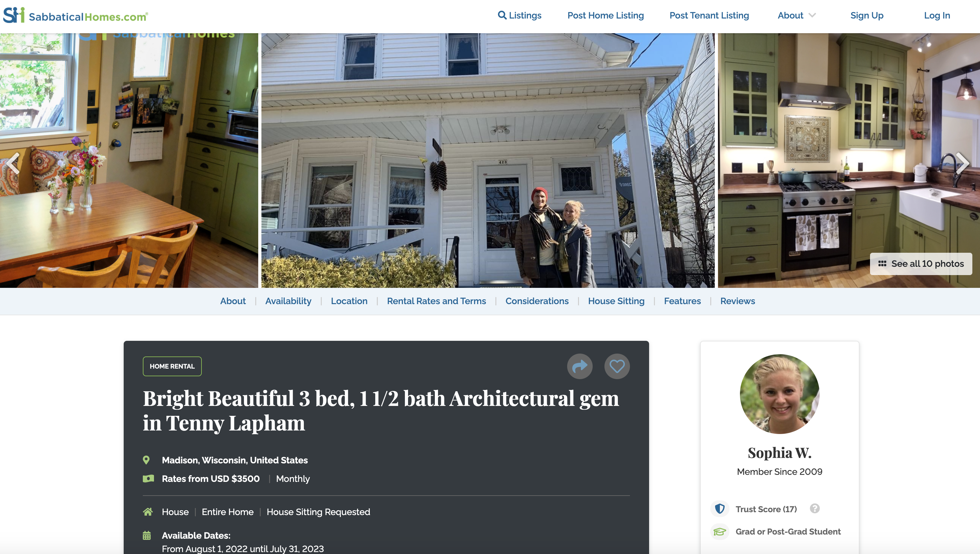The height and width of the screenshot is (554, 980).
Task: Open the Reviews section link
Action: tap(737, 301)
